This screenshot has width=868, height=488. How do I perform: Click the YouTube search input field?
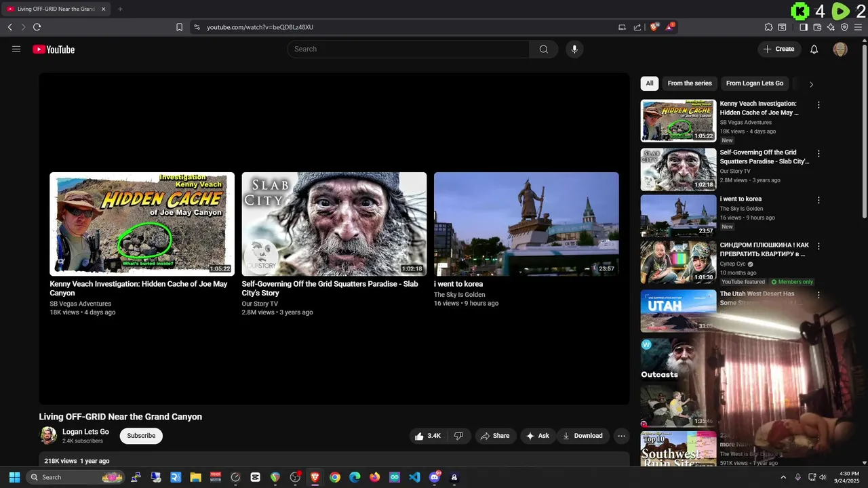(x=408, y=49)
